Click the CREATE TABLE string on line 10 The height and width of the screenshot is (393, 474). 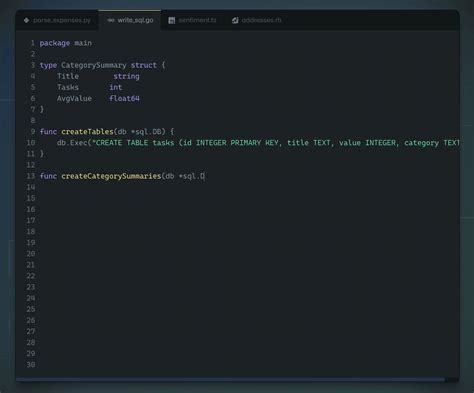276,143
